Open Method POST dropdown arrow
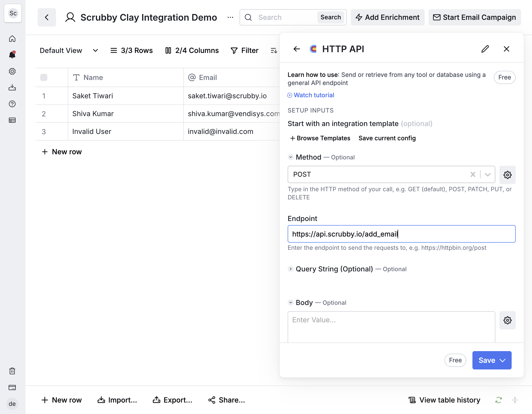The height and width of the screenshot is (414, 532). coord(488,174)
